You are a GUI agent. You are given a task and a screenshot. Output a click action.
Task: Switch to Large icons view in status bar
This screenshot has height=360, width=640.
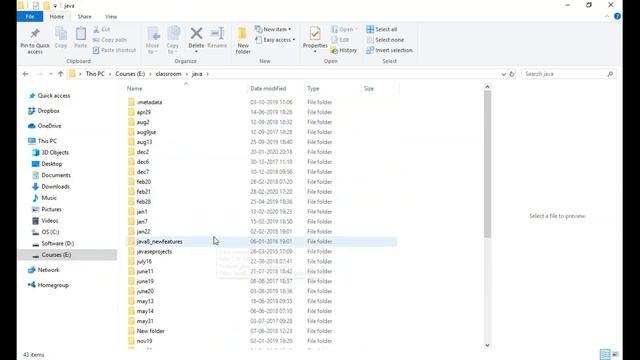tap(615, 354)
